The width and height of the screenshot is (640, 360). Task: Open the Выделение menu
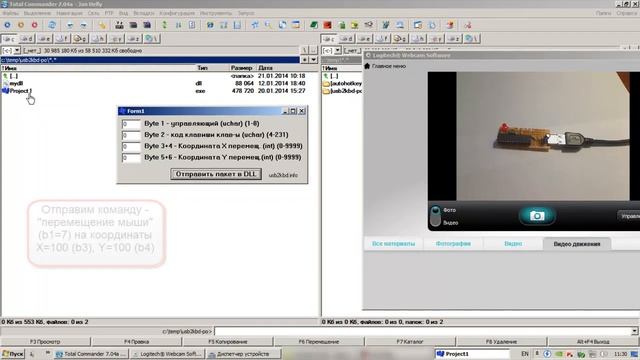(x=37, y=13)
